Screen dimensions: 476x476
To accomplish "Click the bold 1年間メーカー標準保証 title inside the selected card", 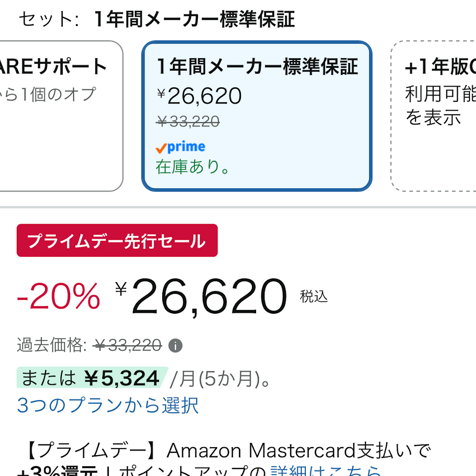I will pyautogui.click(x=258, y=66).
